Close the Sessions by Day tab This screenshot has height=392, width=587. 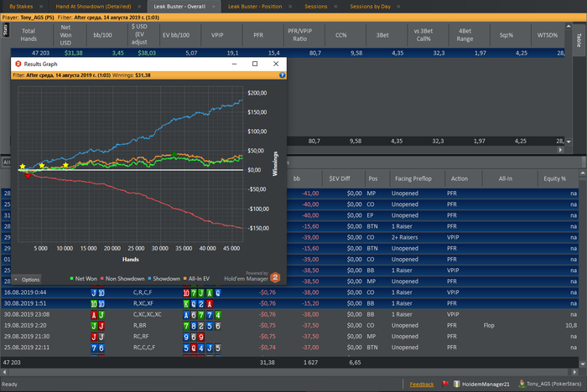[x=398, y=7]
